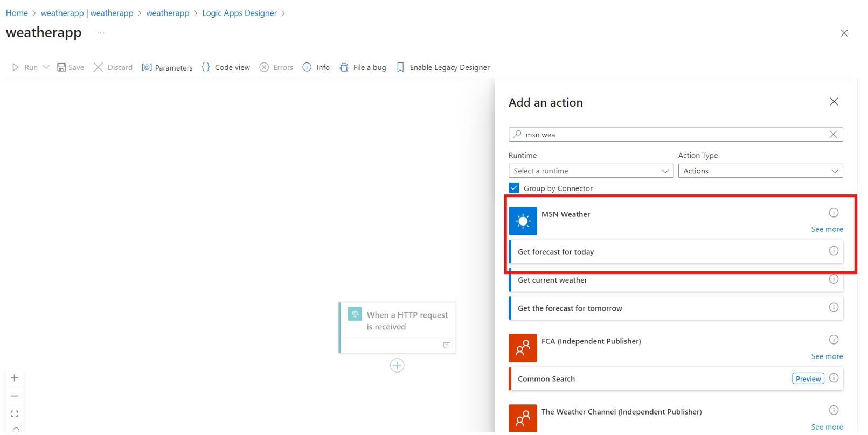Image resolution: width=868 pixels, height=435 pixels.
Task: Click See more under The Weather Channel
Action: pos(827,427)
